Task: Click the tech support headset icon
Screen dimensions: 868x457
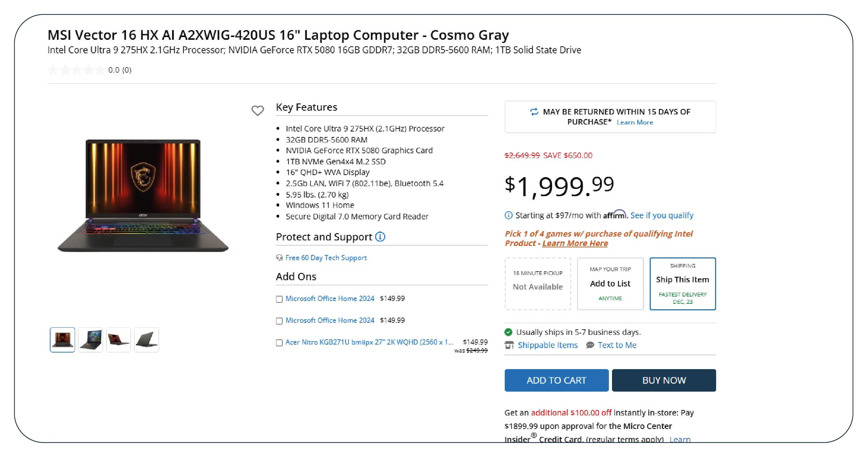Action: pos(279,258)
